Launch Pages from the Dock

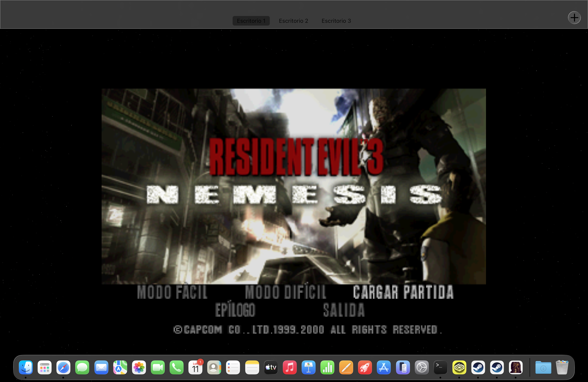[346, 367]
